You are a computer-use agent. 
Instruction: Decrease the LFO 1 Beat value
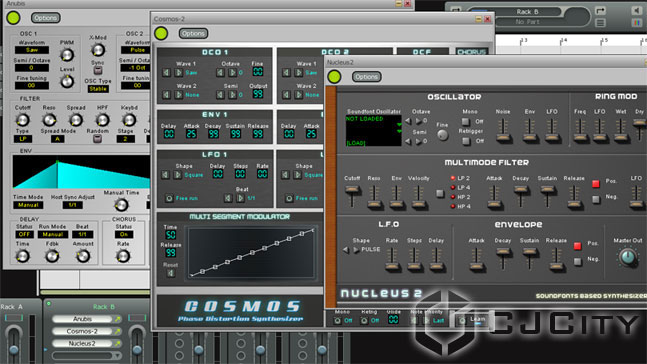(x=228, y=199)
